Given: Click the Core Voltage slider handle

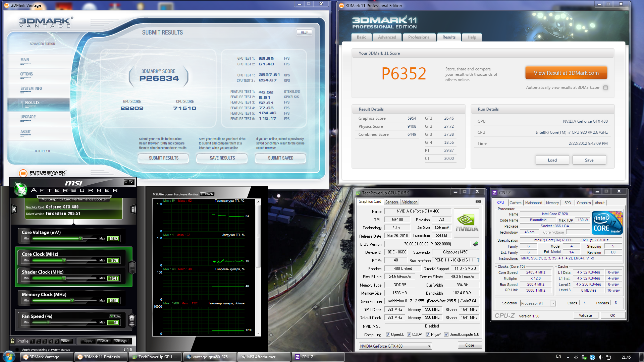Looking at the screenshot, I should 80,239.
